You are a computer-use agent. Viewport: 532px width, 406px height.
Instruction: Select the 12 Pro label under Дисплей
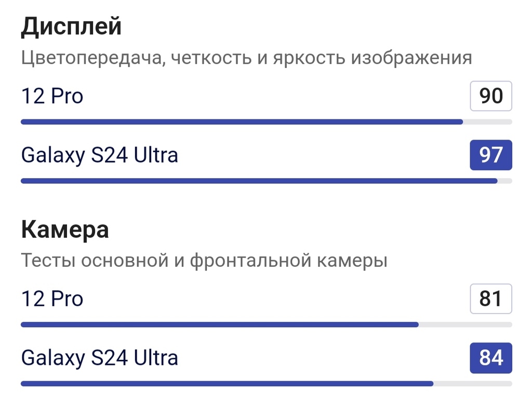[52, 96]
